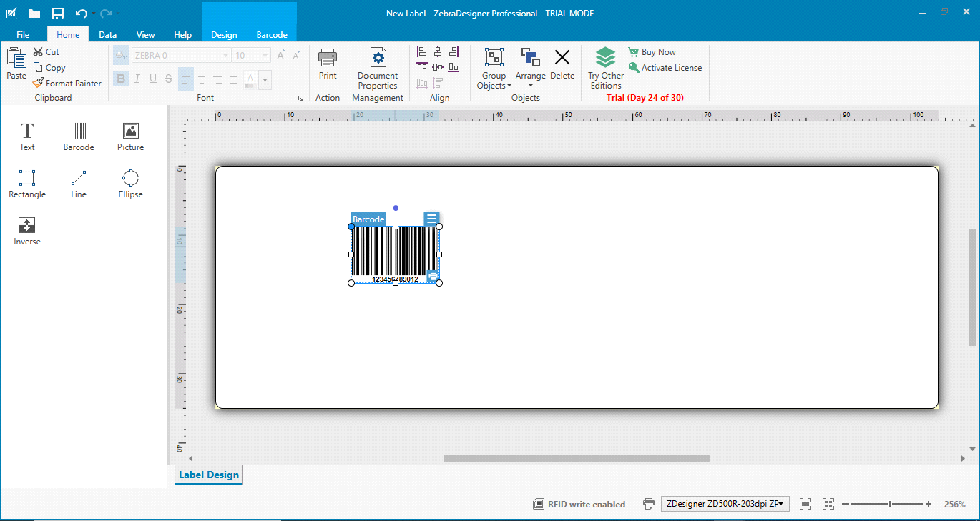Screen dimensions: 980x521
Task: Choose the Picture tool
Action: tap(130, 136)
